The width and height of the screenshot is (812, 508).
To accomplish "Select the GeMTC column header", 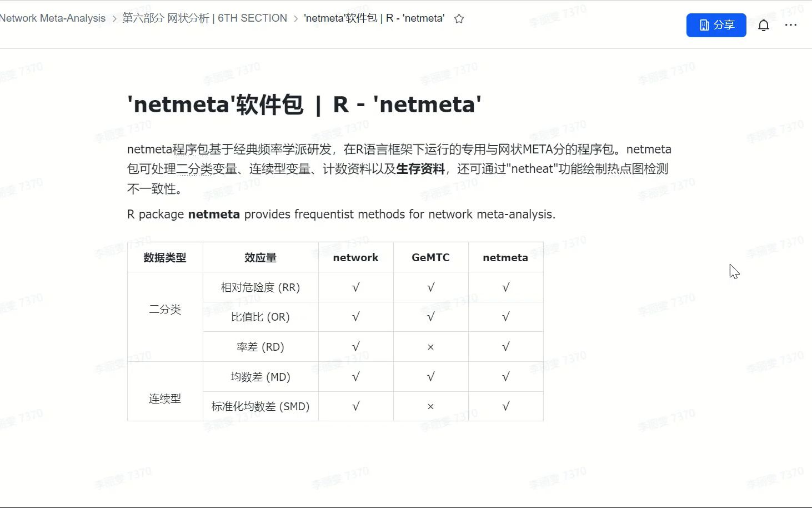I will coord(430,257).
